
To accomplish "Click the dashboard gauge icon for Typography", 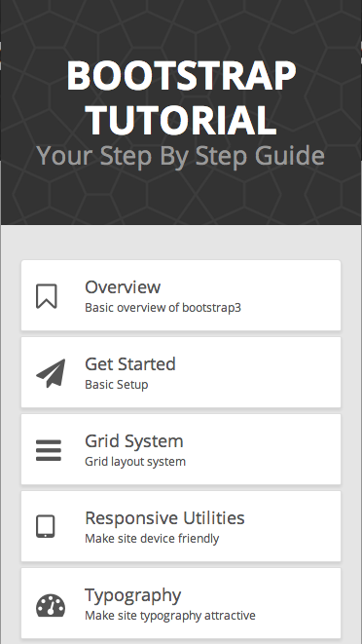I will point(51,605).
